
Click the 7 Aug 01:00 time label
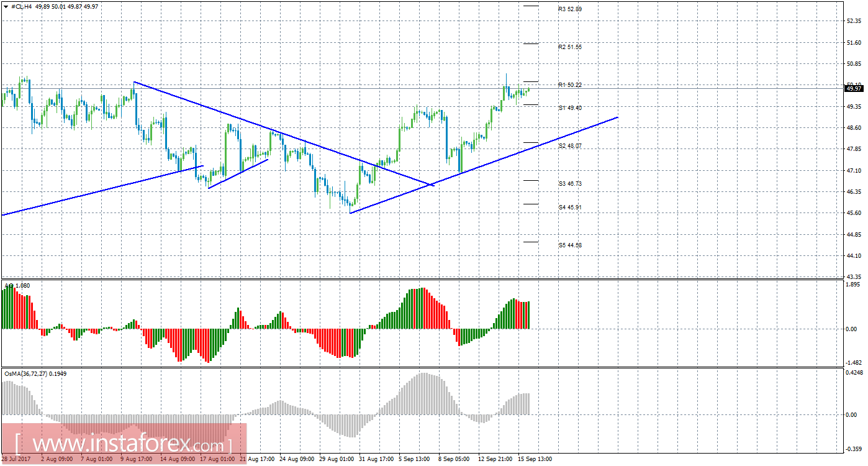pos(96,459)
